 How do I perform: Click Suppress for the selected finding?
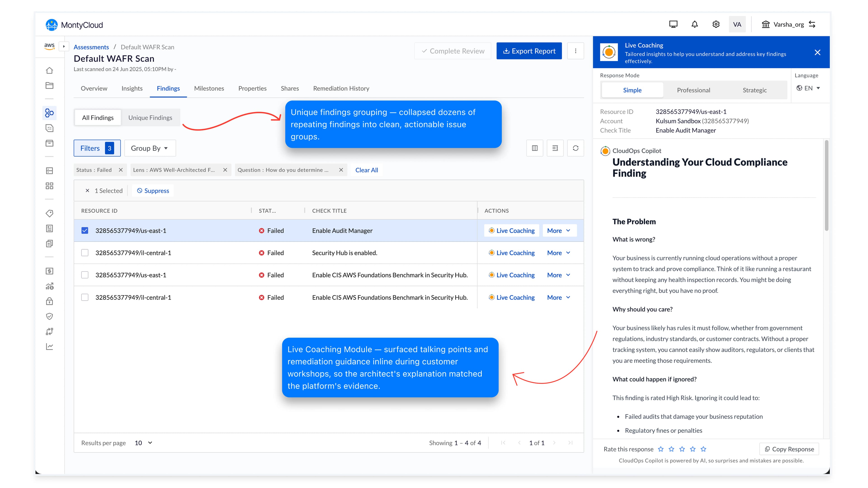[153, 191]
